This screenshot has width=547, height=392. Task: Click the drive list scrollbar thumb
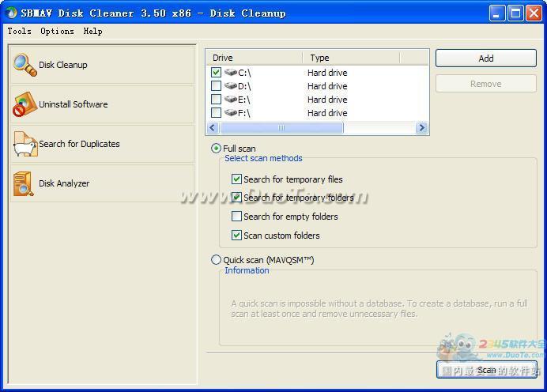tap(281, 128)
